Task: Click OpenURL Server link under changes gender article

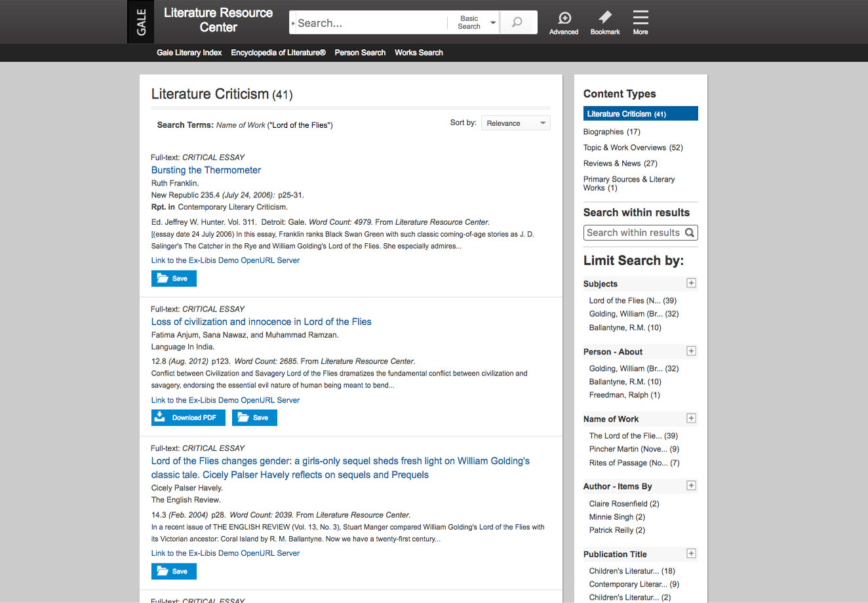Action: [x=226, y=553]
